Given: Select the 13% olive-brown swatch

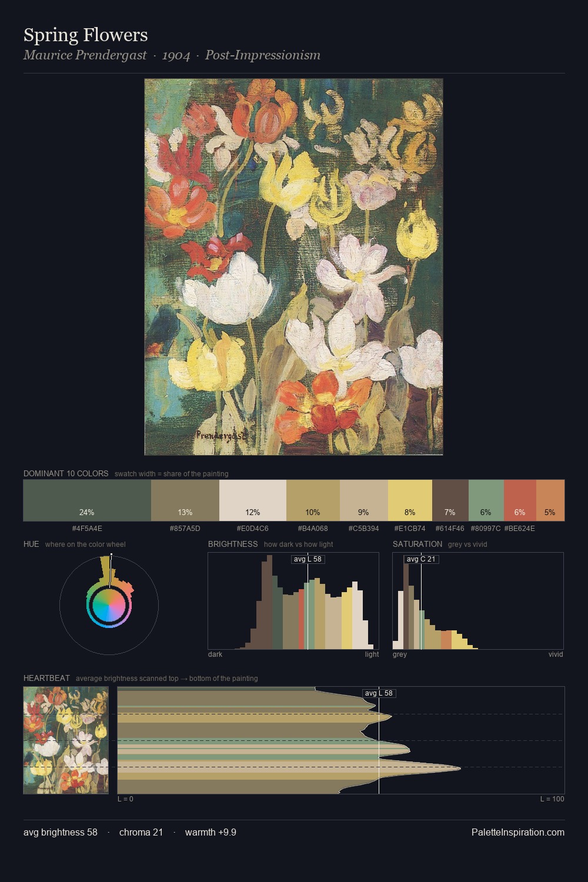Looking at the screenshot, I should tap(185, 500).
